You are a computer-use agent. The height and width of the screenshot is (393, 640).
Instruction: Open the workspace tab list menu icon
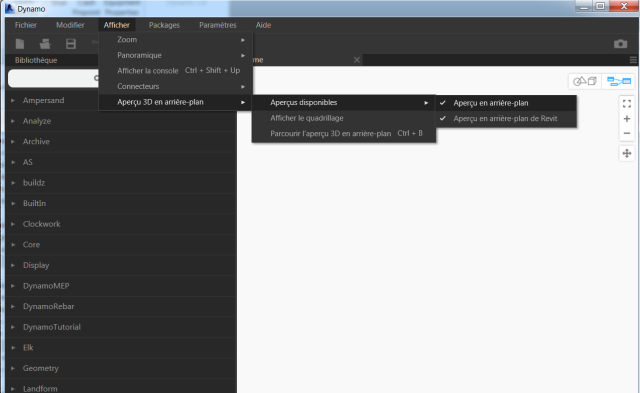tap(633, 60)
